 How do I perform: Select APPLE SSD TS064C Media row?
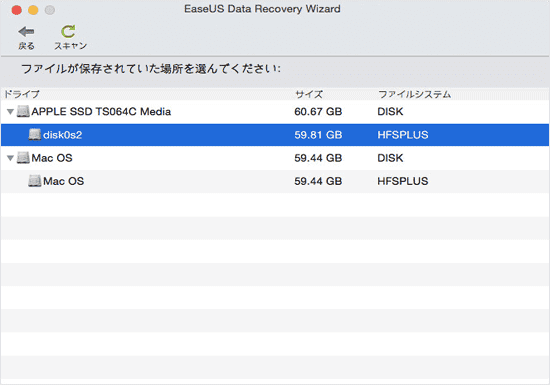coord(275,112)
